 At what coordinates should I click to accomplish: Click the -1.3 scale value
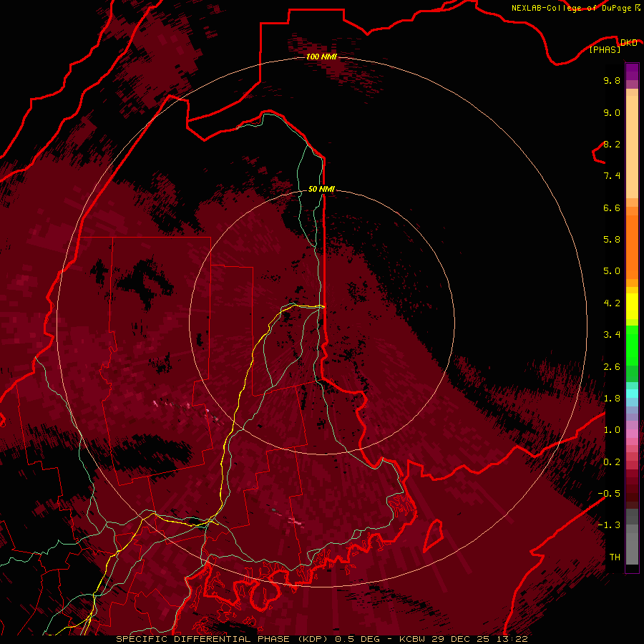click(609, 525)
